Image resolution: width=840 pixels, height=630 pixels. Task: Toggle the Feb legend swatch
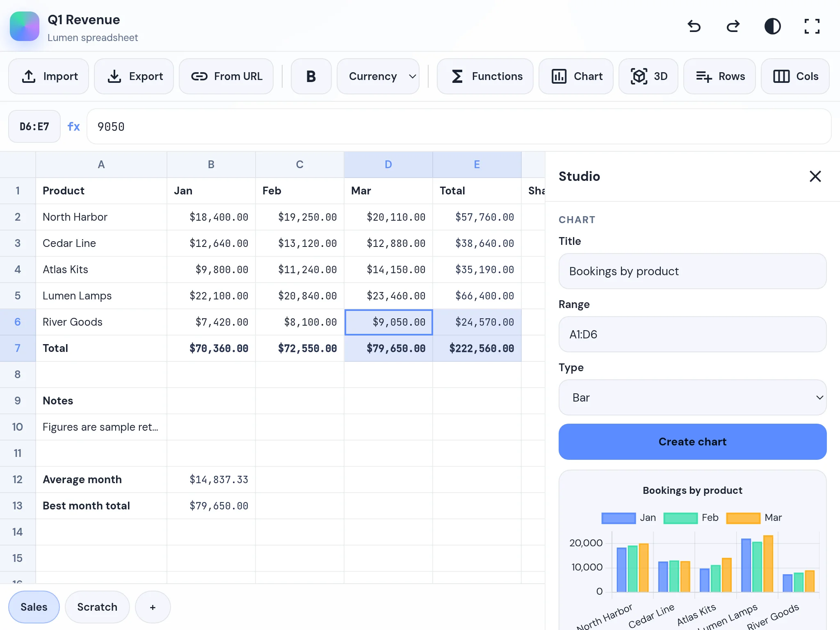(680, 518)
